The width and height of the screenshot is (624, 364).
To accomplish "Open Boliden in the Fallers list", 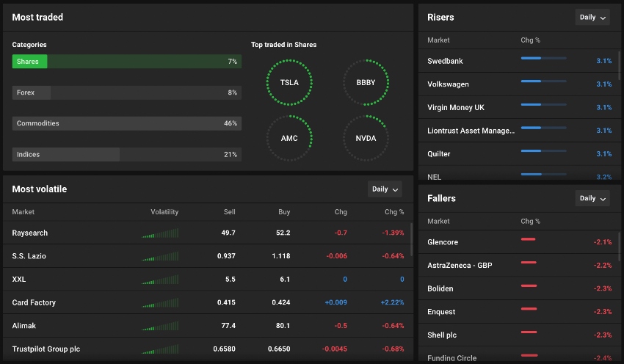I will click(x=519, y=288).
